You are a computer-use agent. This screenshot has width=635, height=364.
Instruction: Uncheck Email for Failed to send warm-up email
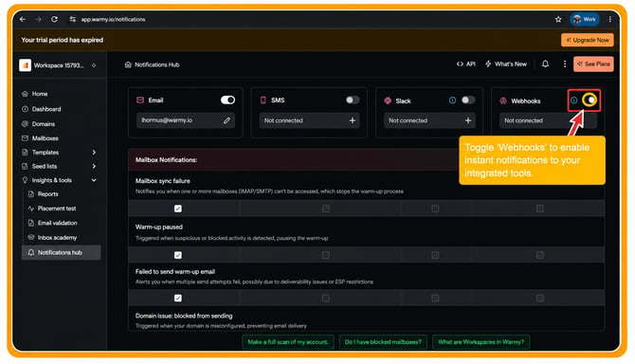(178, 298)
